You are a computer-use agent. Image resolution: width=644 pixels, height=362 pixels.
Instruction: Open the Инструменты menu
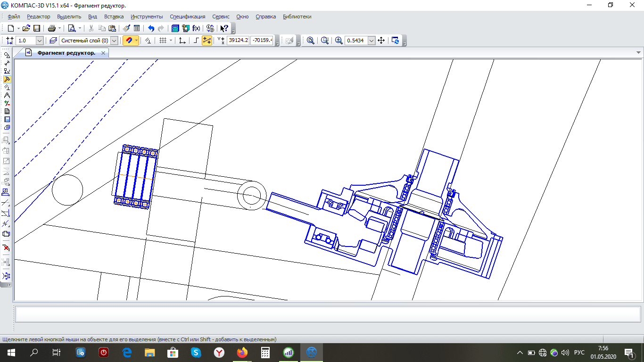tap(147, 16)
